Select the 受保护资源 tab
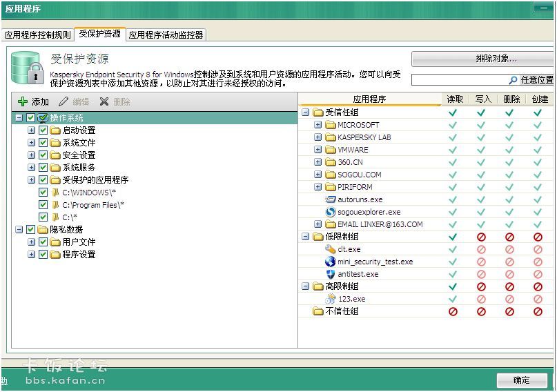Image resolution: width=557 pixels, height=392 pixels. [x=100, y=34]
